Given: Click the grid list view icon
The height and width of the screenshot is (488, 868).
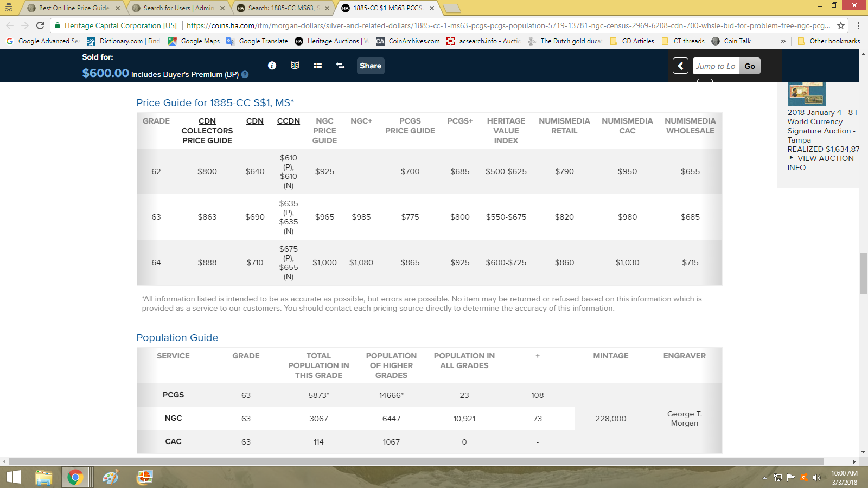Looking at the screenshot, I should pos(318,66).
